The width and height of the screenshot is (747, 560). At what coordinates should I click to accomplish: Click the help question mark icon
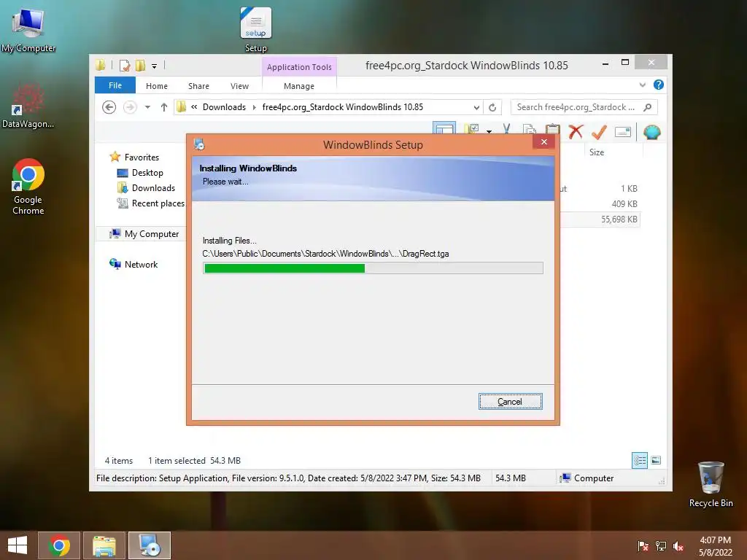(x=659, y=85)
